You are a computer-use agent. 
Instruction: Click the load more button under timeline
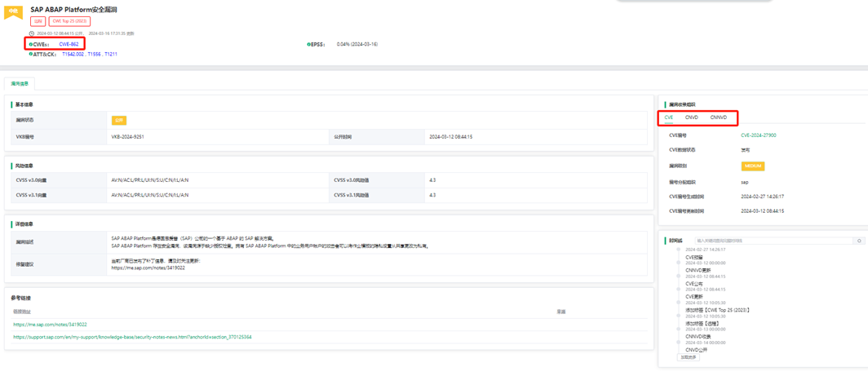(689, 357)
